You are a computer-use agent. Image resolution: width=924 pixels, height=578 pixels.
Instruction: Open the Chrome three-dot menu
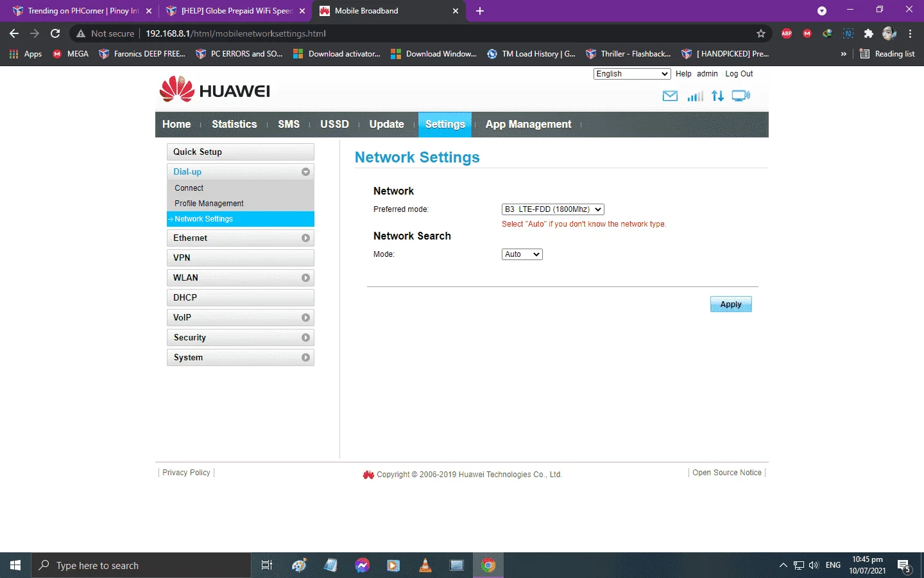[910, 33]
